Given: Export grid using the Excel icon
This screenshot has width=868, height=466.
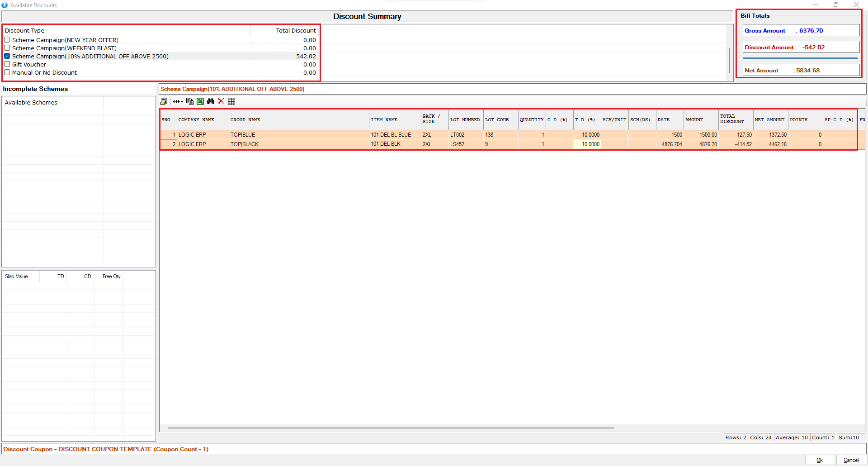Looking at the screenshot, I should pos(200,101).
